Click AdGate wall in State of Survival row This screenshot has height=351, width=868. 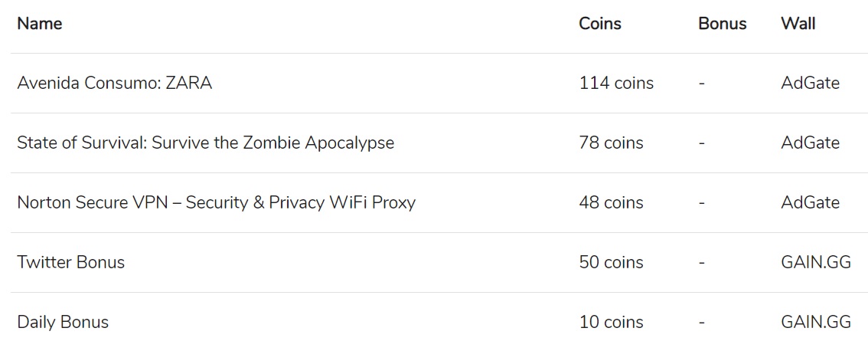[810, 143]
